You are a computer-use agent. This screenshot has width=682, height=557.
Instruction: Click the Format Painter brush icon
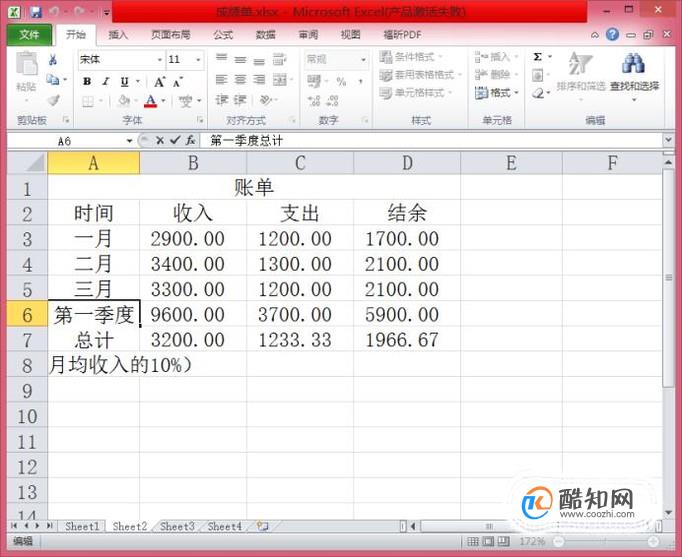click(x=53, y=100)
